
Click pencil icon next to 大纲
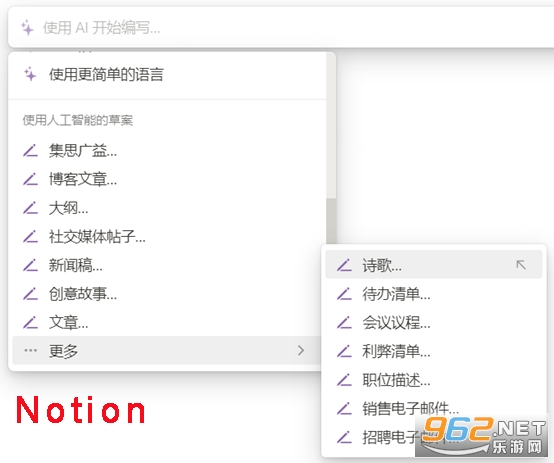[30, 208]
